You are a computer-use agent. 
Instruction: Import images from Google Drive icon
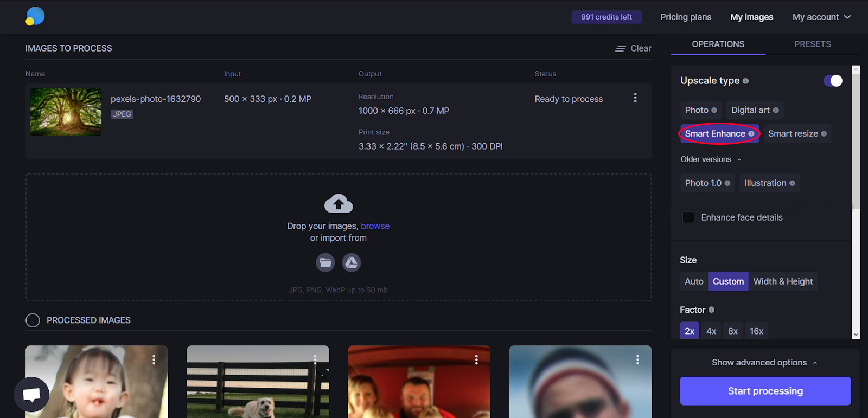click(x=352, y=262)
